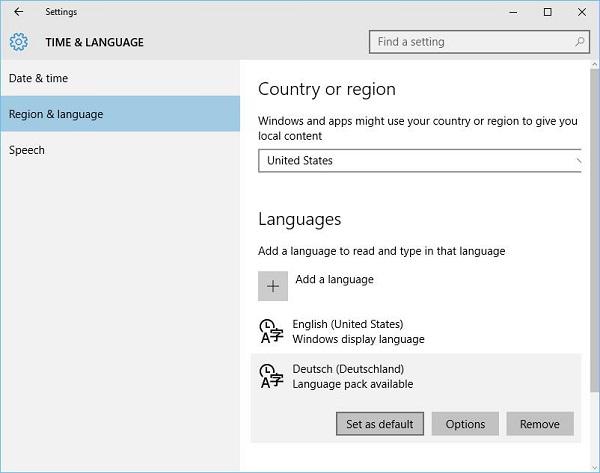Image resolution: width=600 pixels, height=473 pixels.
Task: Click the Country or region heading
Action: 327,90
